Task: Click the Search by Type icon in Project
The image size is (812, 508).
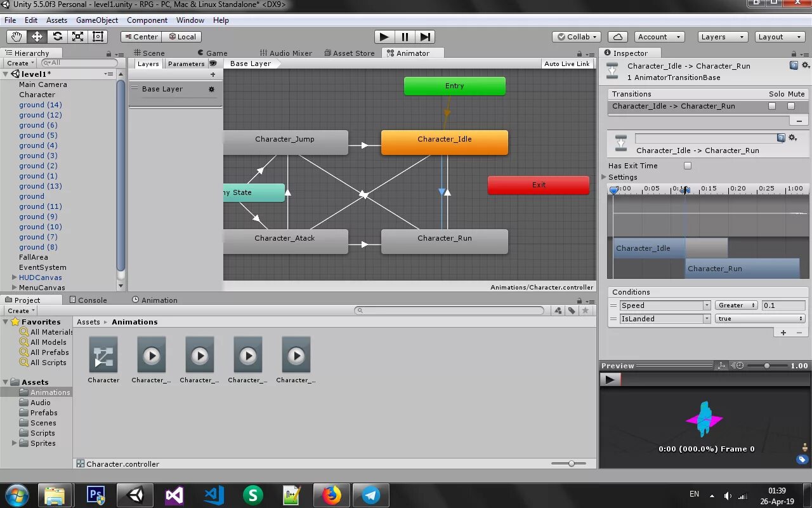Action: point(558,311)
